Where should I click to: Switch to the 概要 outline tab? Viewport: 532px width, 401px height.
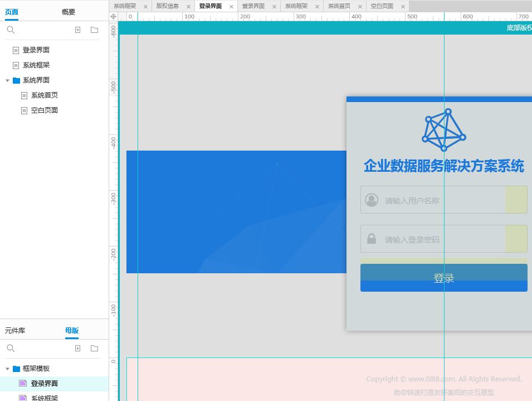[x=69, y=12]
